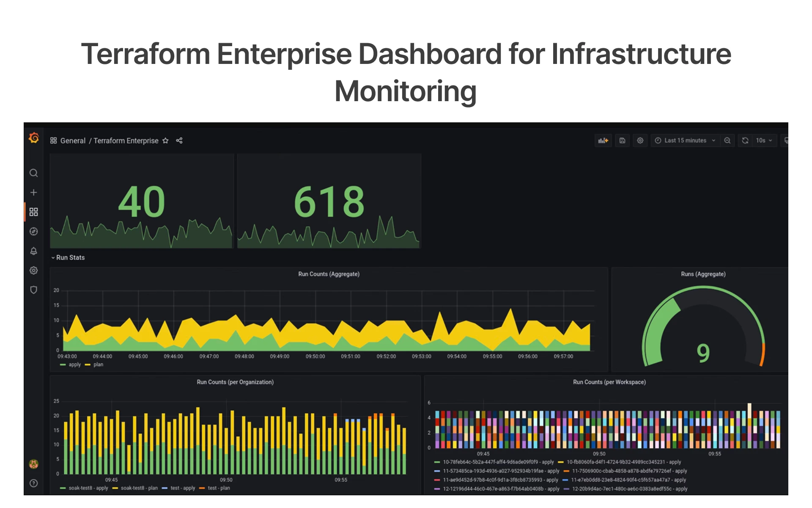Toggle the apply series in aggregate legend
The width and height of the screenshot is (812, 508).
[x=71, y=364]
